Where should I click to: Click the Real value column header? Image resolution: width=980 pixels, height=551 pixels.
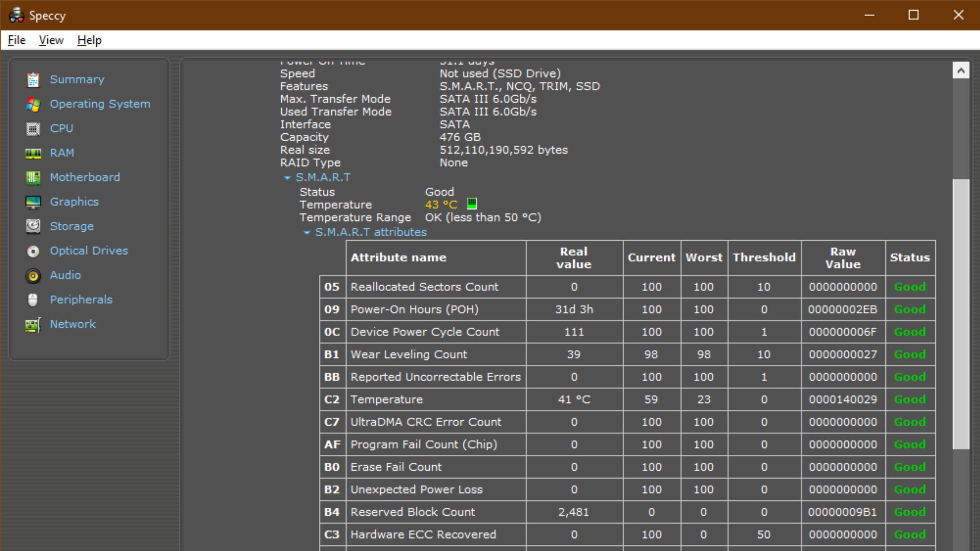point(574,258)
